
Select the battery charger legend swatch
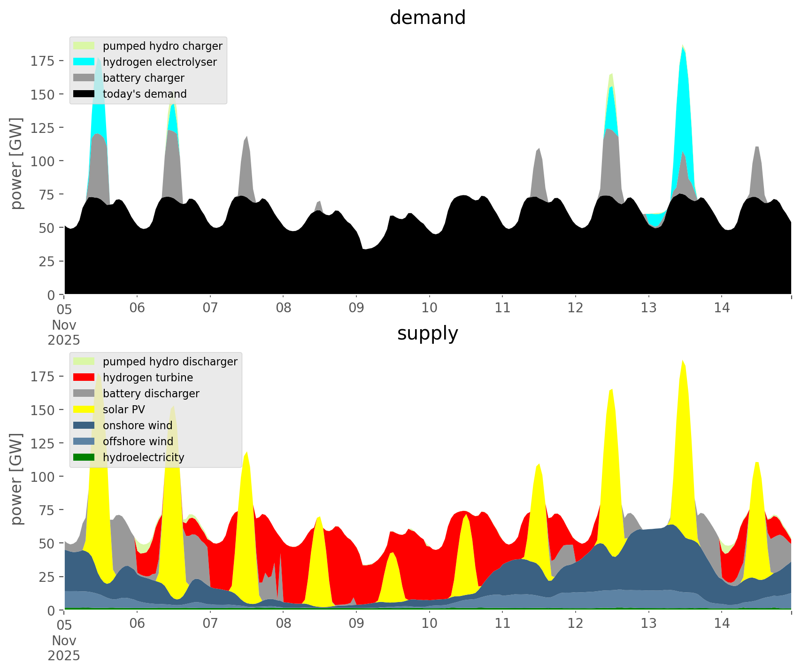pyautogui.click(x=84, y=78)
